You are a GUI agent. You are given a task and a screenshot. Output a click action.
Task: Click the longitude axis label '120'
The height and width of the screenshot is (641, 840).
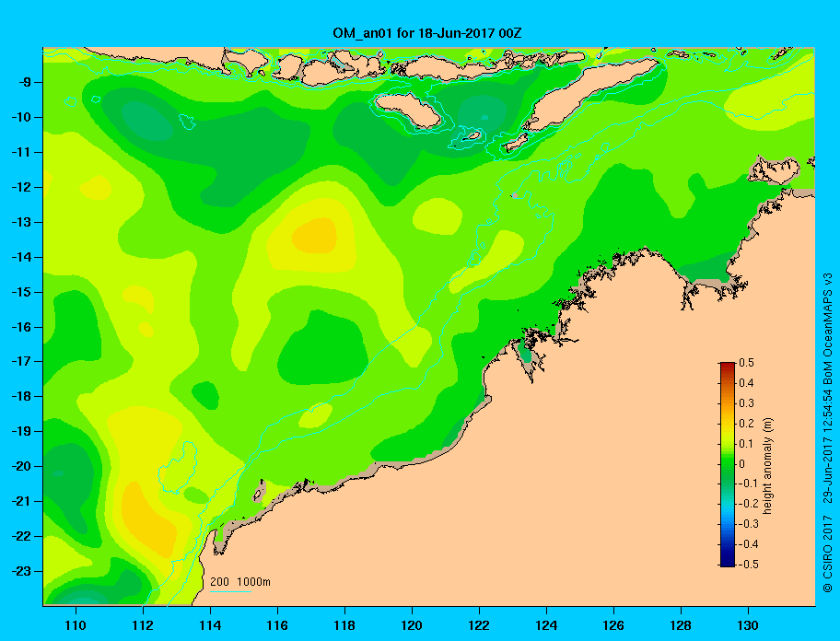pyautogui.click(x=412, y=625)
